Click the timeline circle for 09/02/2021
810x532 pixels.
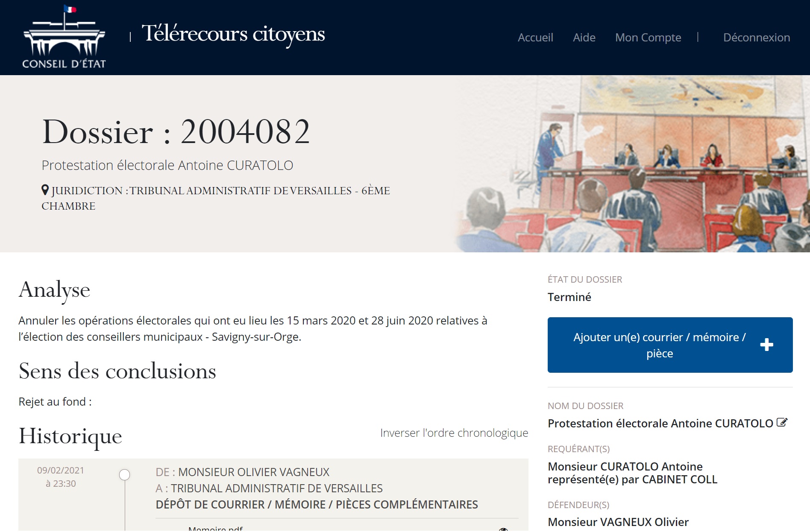click(x=124, y=475)
